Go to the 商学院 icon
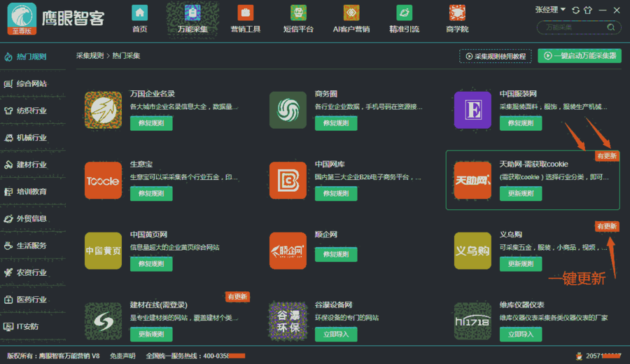630x364 pixels. (x=457, y=13)
